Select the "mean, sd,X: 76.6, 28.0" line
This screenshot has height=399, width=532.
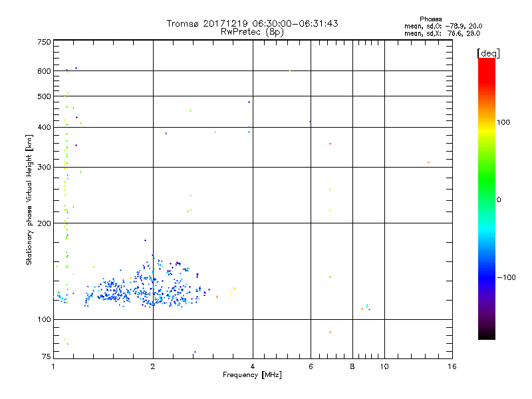coord(442,33)
